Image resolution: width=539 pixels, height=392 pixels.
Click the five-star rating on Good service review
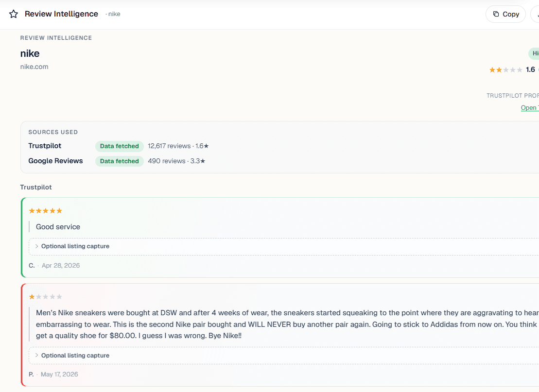[45, 211]
